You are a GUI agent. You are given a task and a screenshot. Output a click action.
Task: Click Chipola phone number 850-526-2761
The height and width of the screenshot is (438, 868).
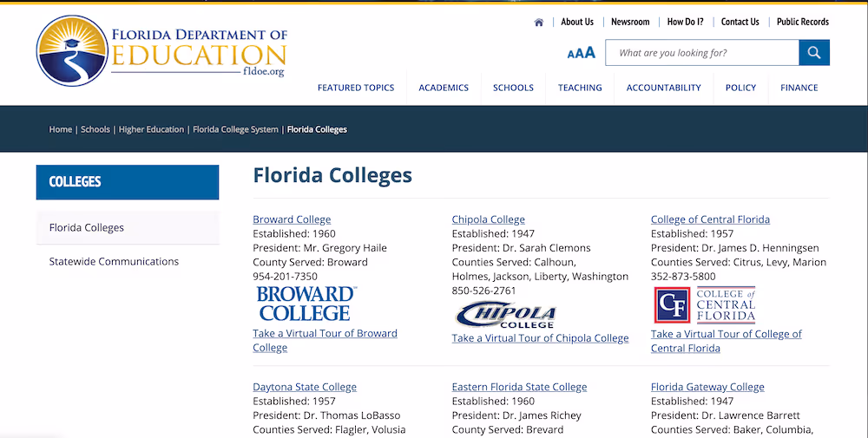pos(483,291)
